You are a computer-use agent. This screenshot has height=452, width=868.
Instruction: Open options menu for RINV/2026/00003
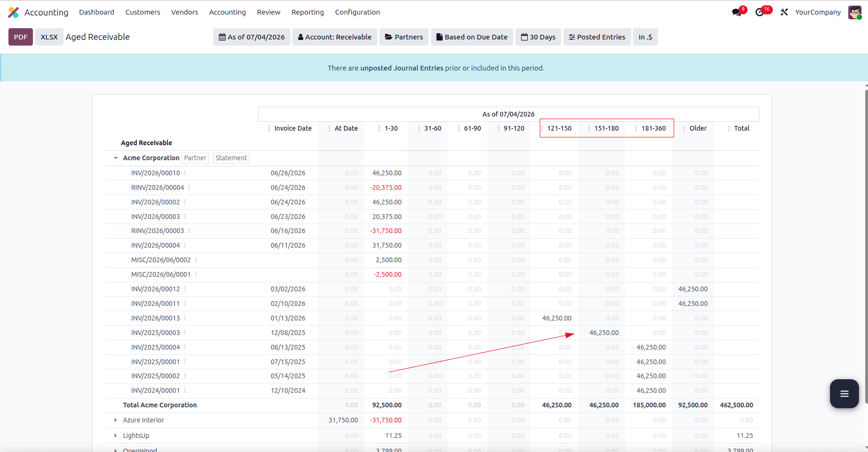[189, 231]
